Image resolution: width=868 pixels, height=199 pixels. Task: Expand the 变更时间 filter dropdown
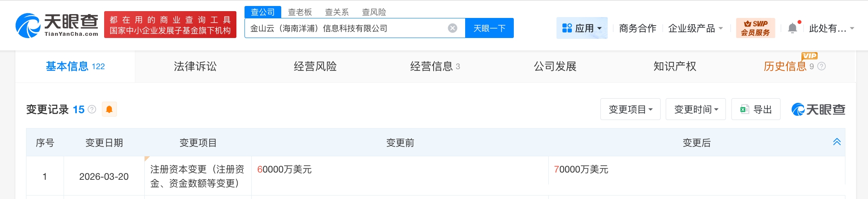pos(696,109)
